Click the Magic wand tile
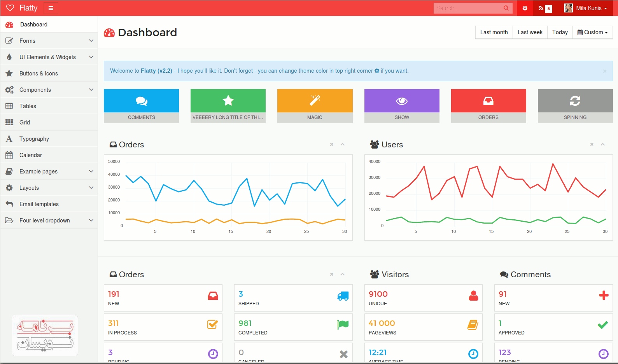This screenshot has width=618, height=364. (315, 101)
